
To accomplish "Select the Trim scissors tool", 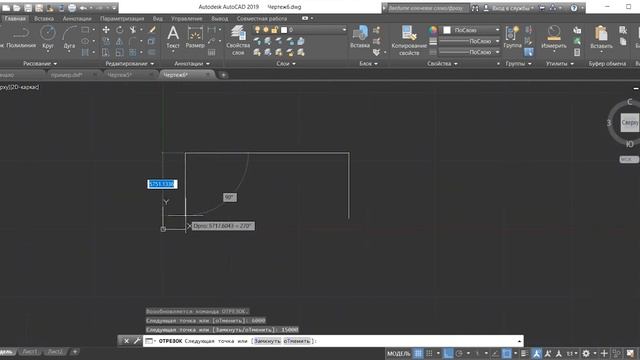I will pos(133,30).
